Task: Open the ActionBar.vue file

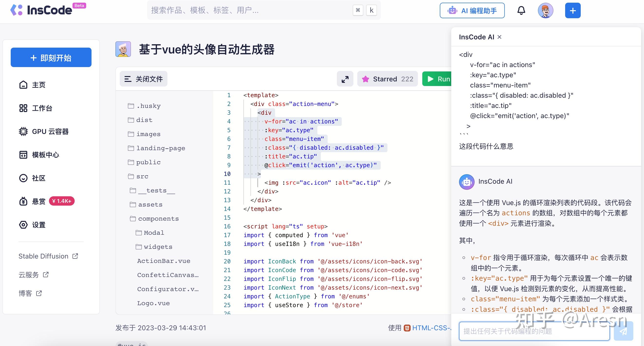Action: (x=164, y=261)
